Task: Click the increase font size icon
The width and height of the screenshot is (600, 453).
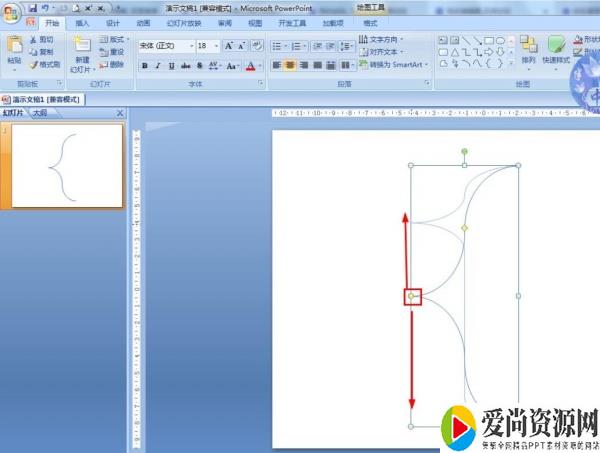Action: 229,46
